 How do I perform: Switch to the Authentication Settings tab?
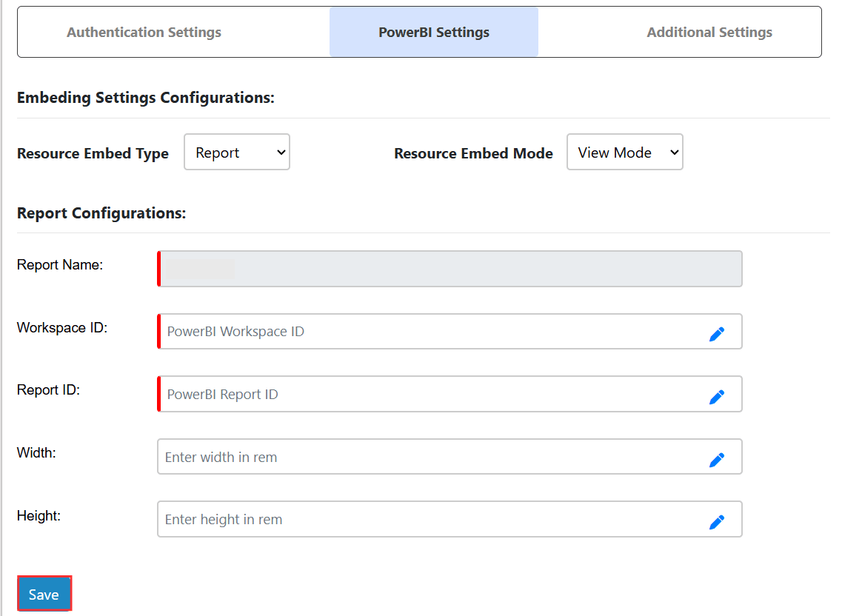[144, 33]
